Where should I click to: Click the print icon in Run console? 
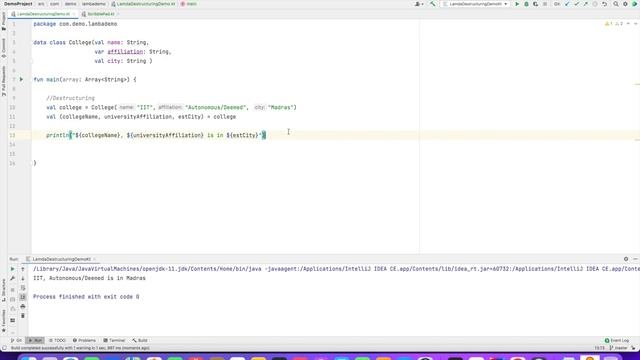[23, 307]
